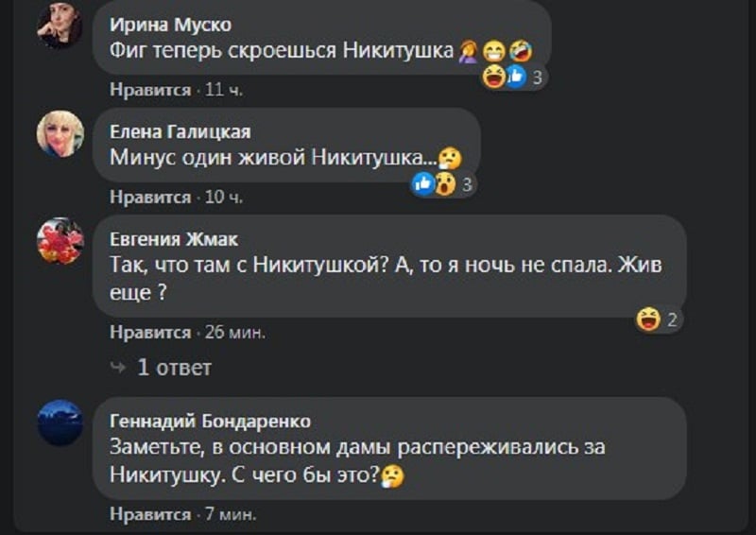View reactions on Ирина Муско's comment
Viewport: 756px width, 535px height.
coord(513,78)
